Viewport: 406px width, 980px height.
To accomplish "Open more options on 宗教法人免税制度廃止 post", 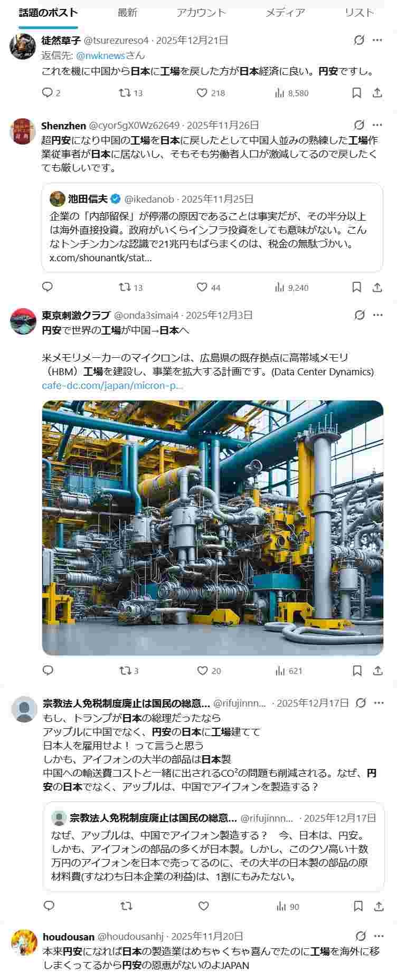I will pyautogui.click(x=379, y=703).
